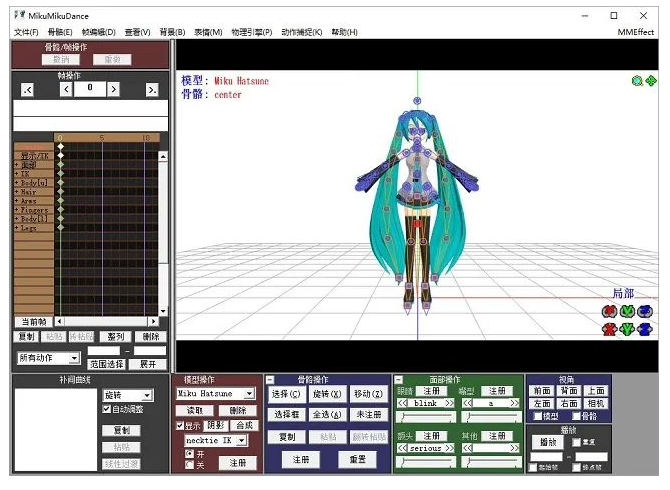The image size is (670, 490).
Task: Collapse the 骨骼操作 panel with minus icon
Action: (x=270, y=379)
